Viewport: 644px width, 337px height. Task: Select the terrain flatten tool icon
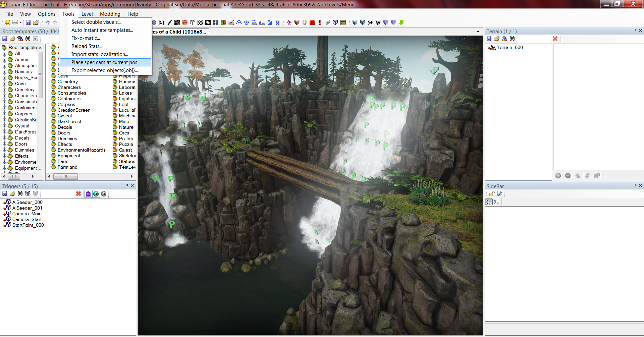254,22
